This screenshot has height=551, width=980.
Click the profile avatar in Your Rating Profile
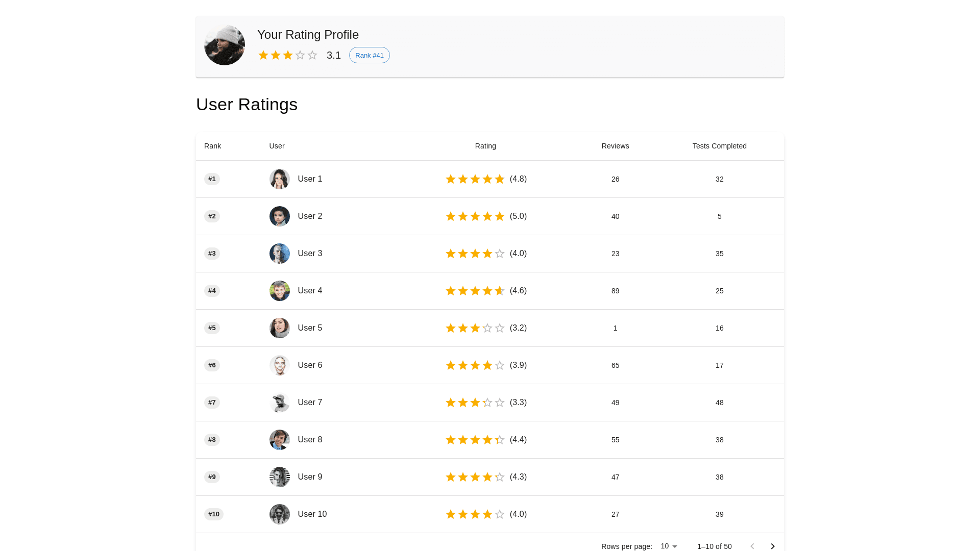[225, 45]
